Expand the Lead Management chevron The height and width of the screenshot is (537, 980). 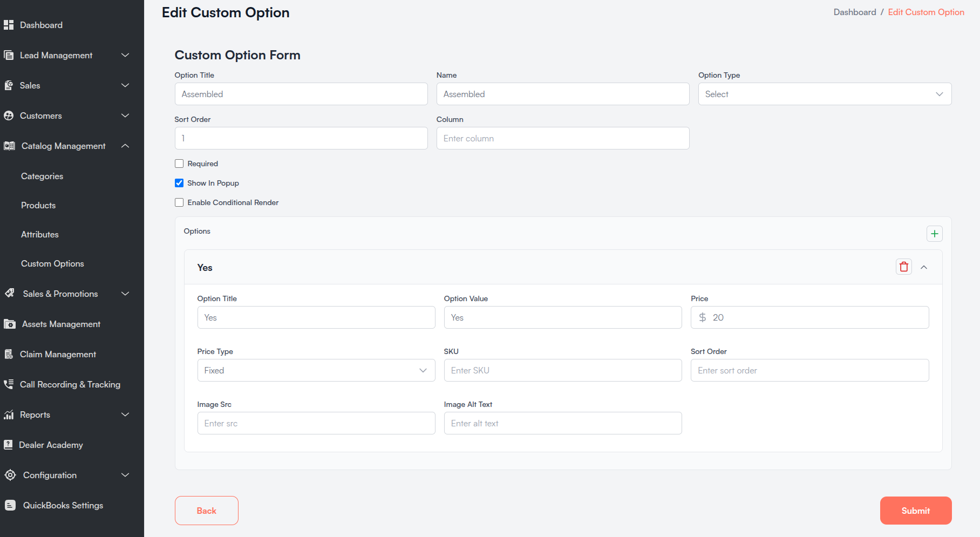[125, 55]
